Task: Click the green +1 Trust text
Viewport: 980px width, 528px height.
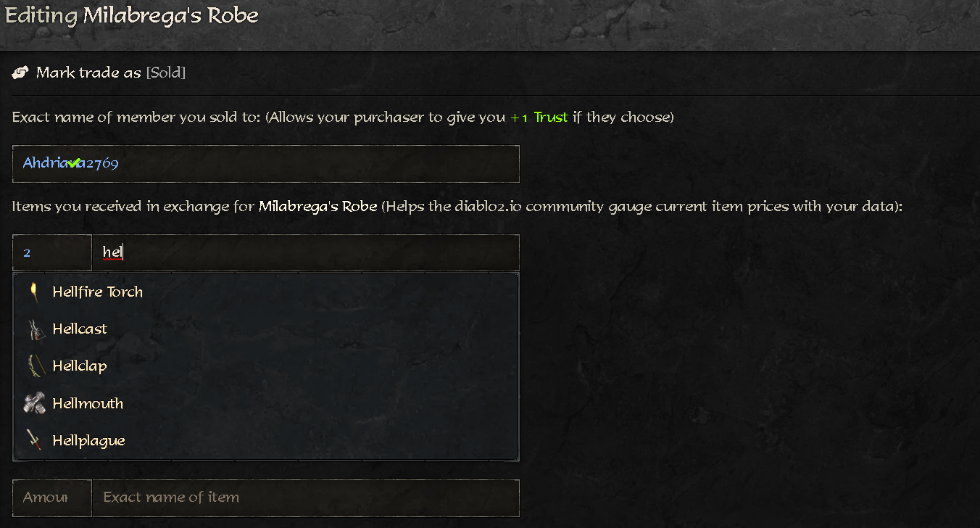Action: 539,117
